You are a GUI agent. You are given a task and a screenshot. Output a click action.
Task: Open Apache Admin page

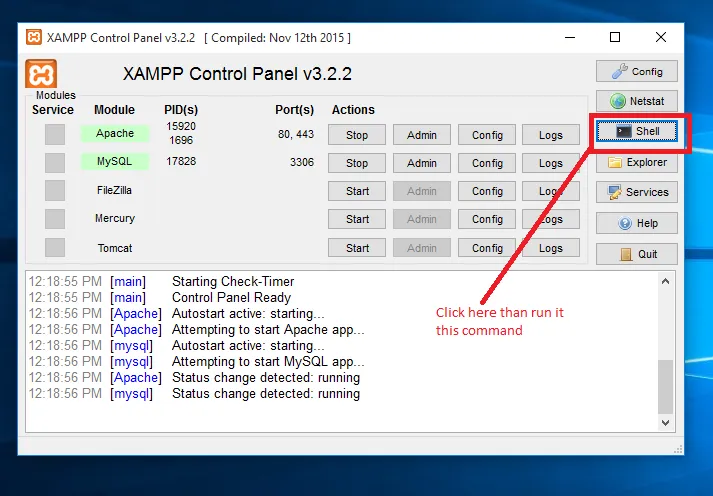coord(422,135)
